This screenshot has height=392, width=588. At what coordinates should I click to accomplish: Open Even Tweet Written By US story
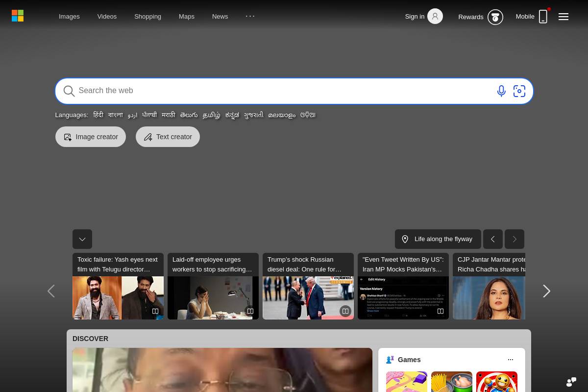(403, 286)
